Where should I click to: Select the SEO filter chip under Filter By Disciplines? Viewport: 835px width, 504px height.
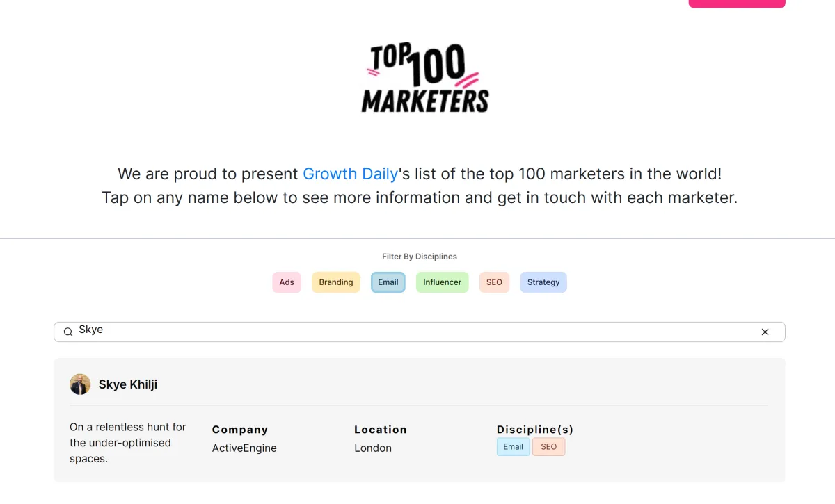click(494, 282)
